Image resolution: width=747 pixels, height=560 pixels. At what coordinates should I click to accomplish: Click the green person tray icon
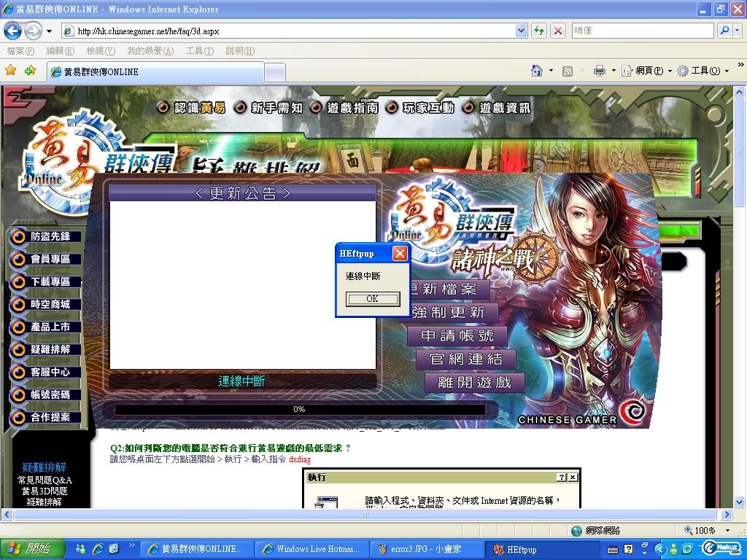[x=673, y=549]
